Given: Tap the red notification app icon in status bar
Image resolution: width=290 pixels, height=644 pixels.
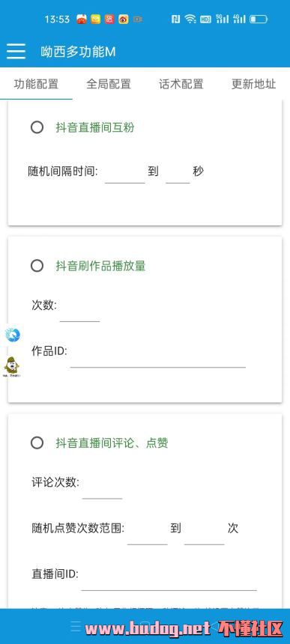Looking at the screenshot, I should 82,19.
